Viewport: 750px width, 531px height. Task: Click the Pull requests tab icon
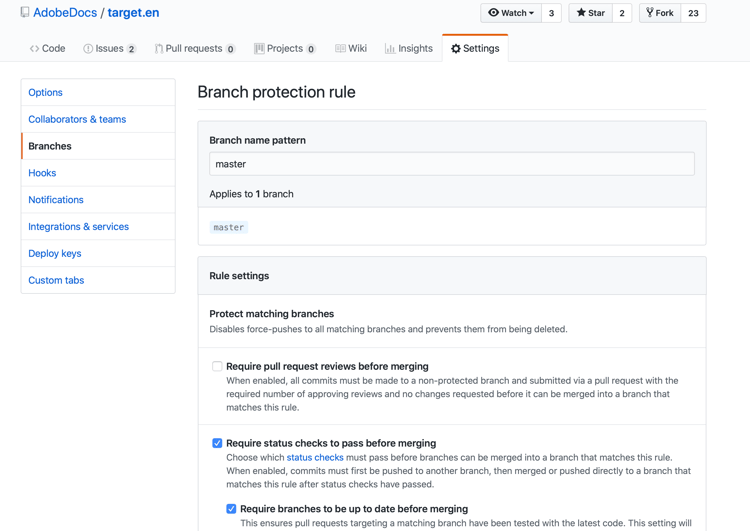[x=158, y=48]
